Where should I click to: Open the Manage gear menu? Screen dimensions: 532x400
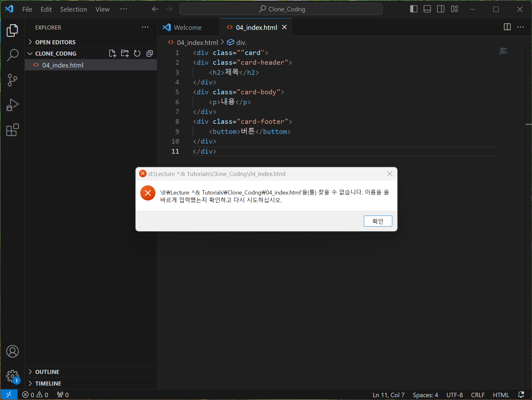coord(12,376)
